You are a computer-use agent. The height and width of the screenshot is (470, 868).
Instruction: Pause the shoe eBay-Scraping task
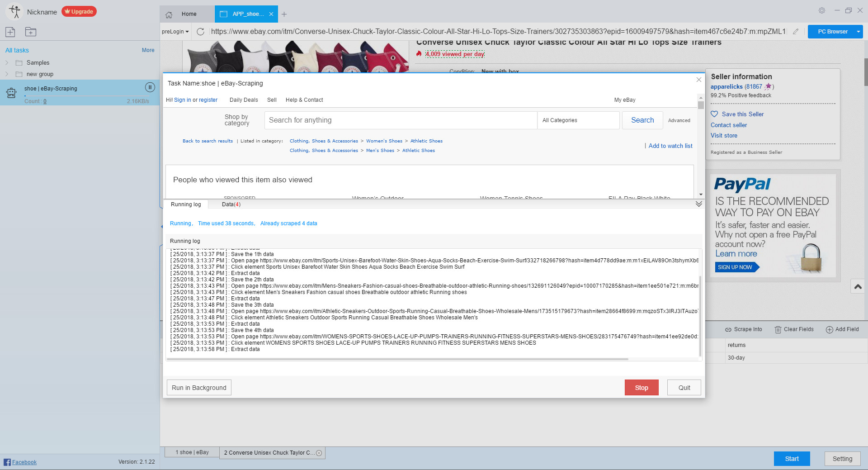150,87
